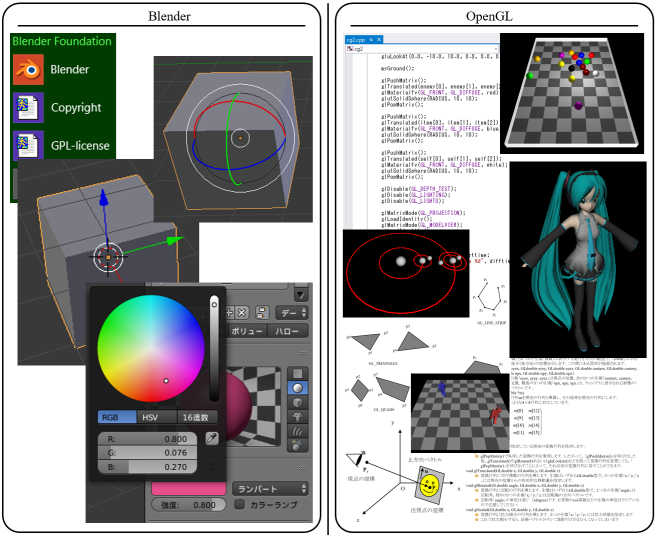Image resolution: width=656 pixels, height=535 pixels.
Task: Select the ボリュー material type tab
Action: pos(248,331)
